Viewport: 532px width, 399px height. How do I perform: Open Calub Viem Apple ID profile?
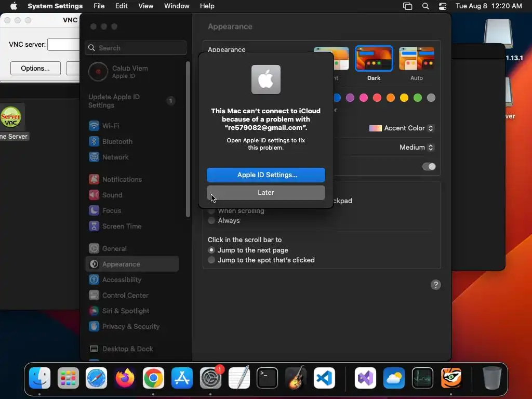[132, 72]
